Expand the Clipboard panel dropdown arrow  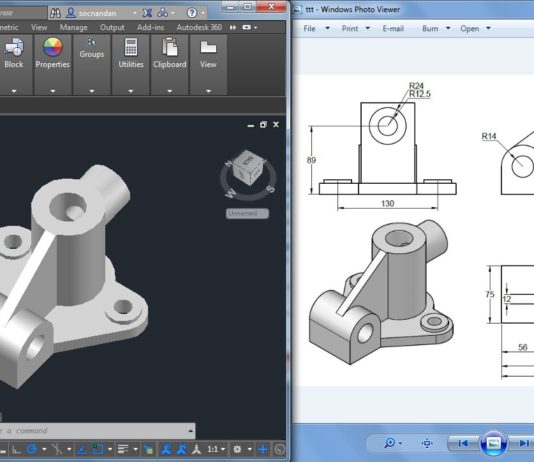[170, 91]
